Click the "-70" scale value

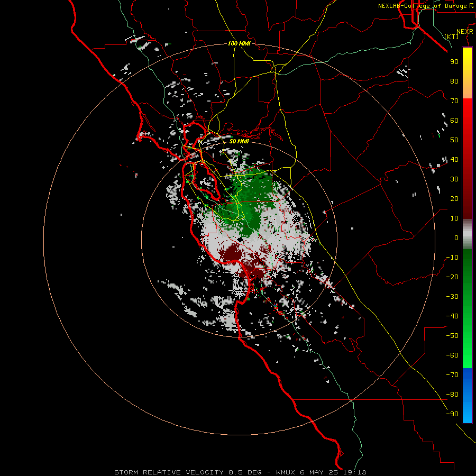452,375
